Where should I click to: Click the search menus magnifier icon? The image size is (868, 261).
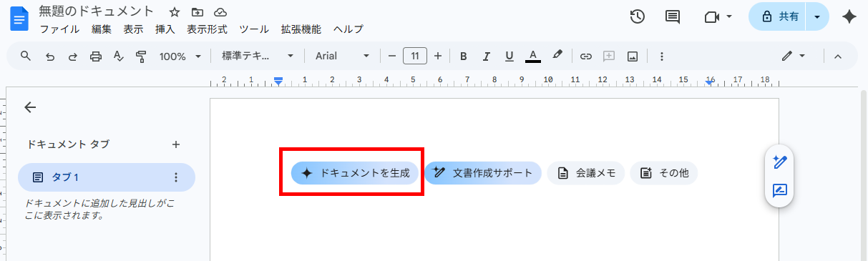26,56
